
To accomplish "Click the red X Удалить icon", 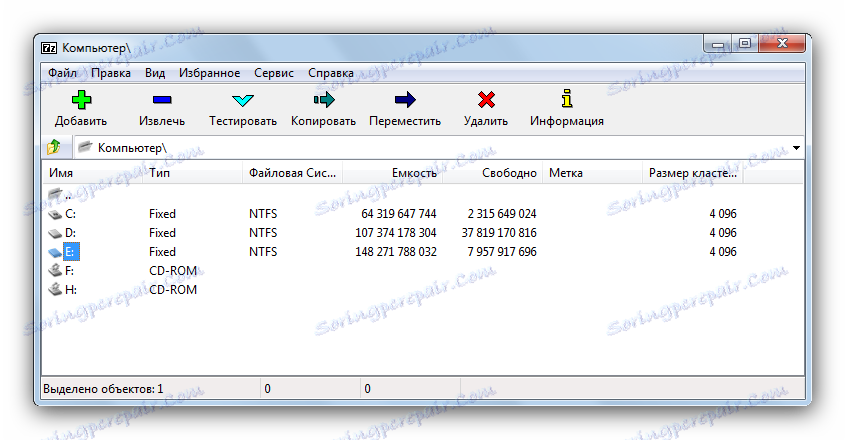I will pos(486,100).
